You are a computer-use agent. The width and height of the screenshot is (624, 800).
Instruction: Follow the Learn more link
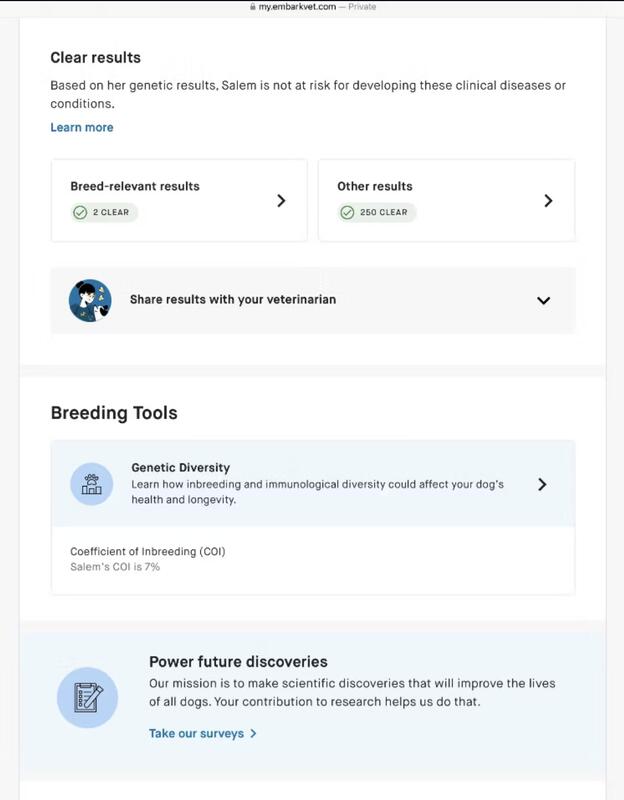82,127
